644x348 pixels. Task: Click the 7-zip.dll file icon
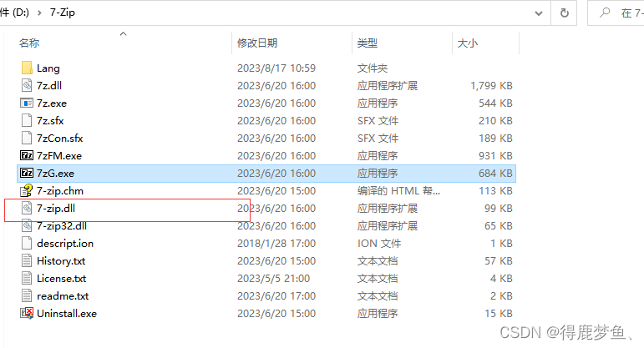coord(27,209)
